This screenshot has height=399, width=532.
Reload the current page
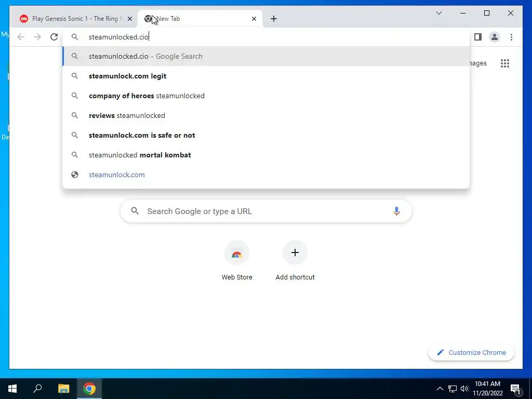(x=54, y=37)
